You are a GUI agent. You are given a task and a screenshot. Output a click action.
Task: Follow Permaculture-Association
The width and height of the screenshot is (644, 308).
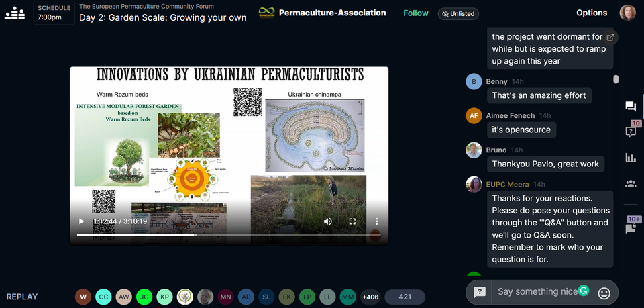[x=416, y=13]
